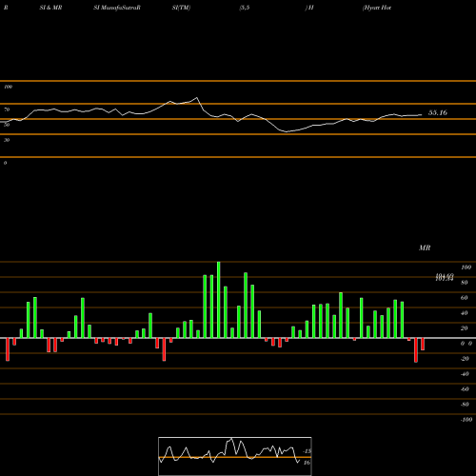Image resolution: width=476 pixels, height=476 pixels.
Task: Click the '50' RSI axis label
Action: pos(7,125)
